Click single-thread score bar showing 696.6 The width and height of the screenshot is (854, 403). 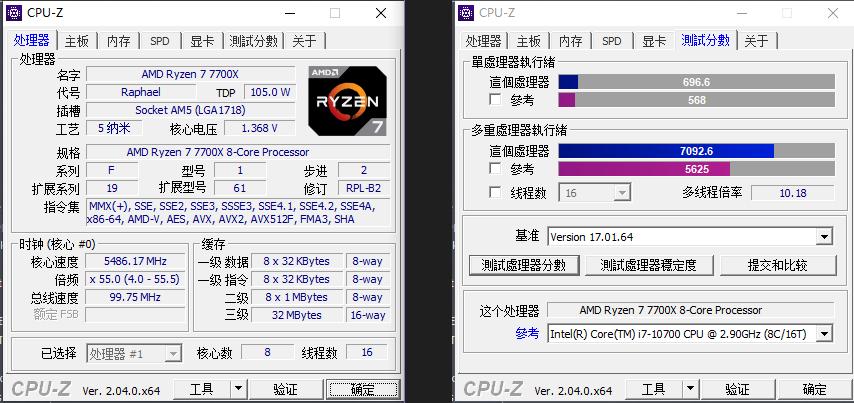697,82
